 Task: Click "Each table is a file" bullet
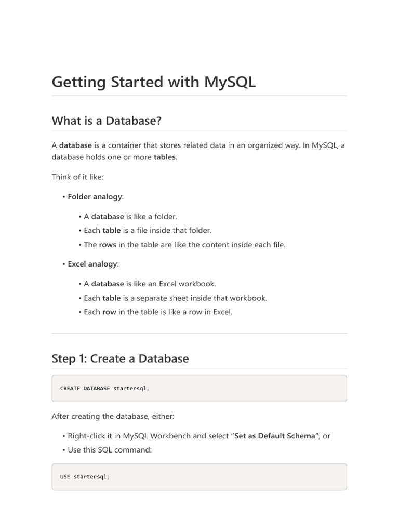148,230
